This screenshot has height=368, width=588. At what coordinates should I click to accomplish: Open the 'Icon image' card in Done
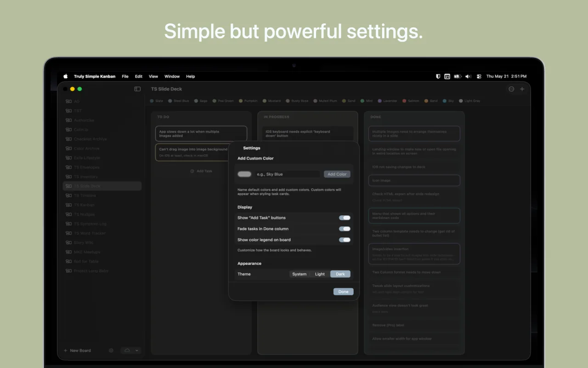[x=414, y=180]
